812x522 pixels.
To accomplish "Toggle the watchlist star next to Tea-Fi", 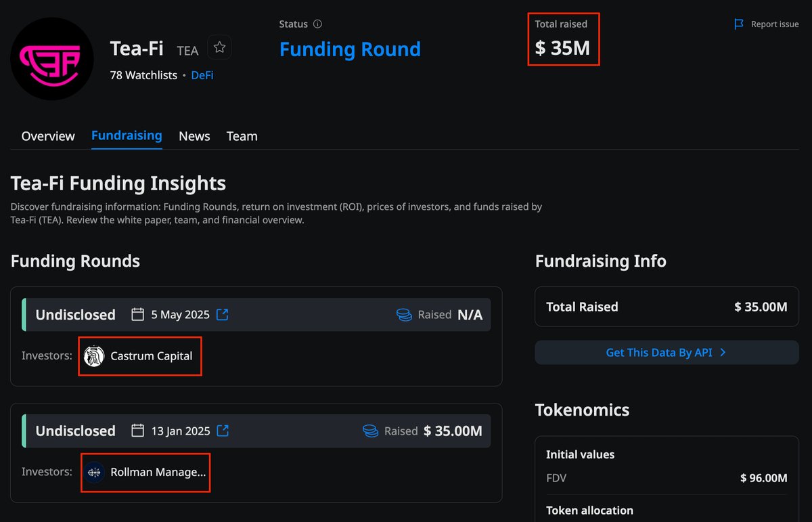I will 219,47.
